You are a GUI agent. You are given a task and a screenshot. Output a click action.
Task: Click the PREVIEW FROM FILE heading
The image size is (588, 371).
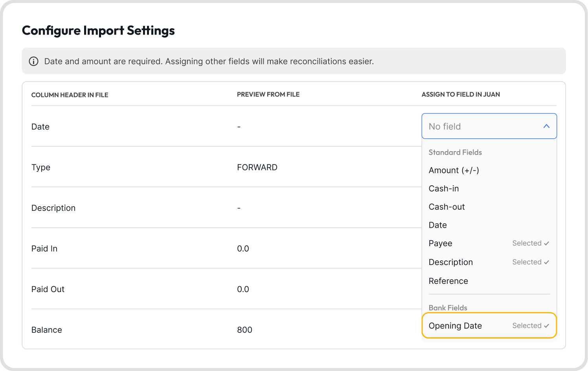(268, 94)
